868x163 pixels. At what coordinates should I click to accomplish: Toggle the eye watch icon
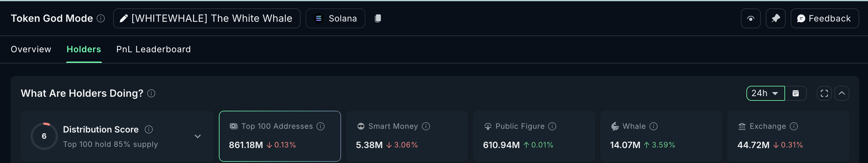(x=750, y=18)
